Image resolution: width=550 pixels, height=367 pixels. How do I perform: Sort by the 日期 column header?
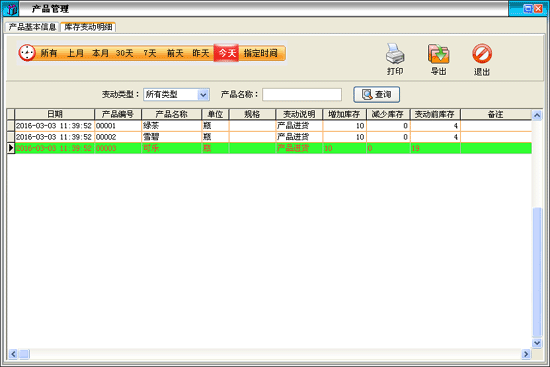55,114
